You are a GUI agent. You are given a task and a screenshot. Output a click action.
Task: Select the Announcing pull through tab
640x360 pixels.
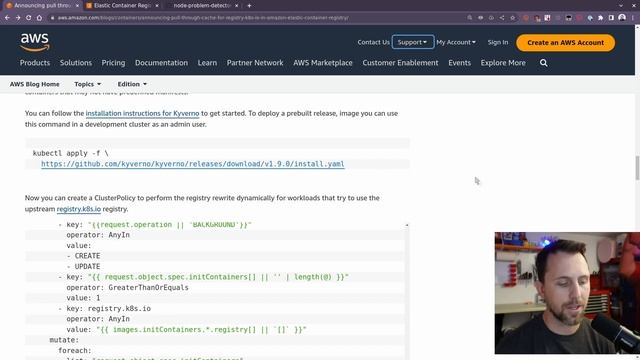pos(41,6)
